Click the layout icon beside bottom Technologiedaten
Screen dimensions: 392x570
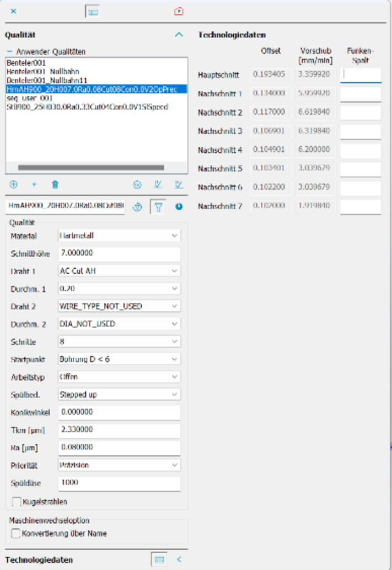[159, 560]
